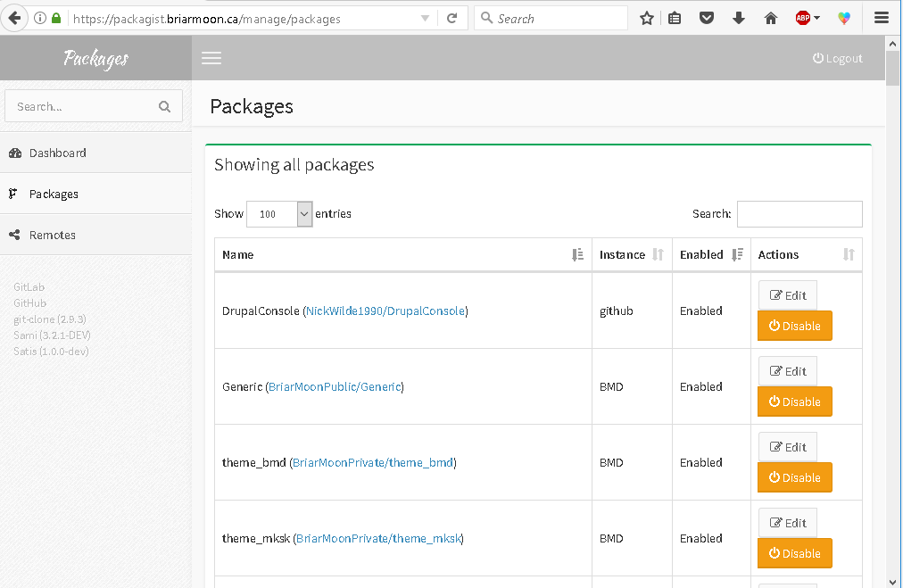Edit the theme_bmd package
This screenshot has height=588, width=903.
(x=788, y=447)
